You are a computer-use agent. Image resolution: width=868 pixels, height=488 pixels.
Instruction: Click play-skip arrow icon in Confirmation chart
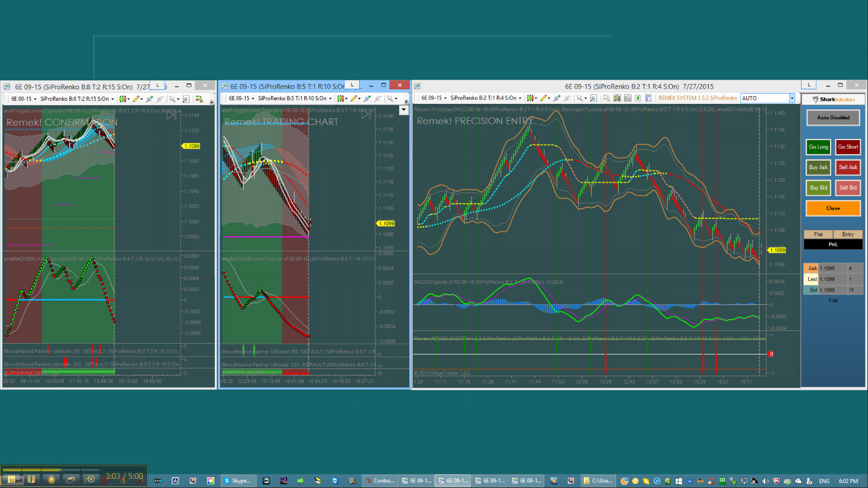(171, 114)
